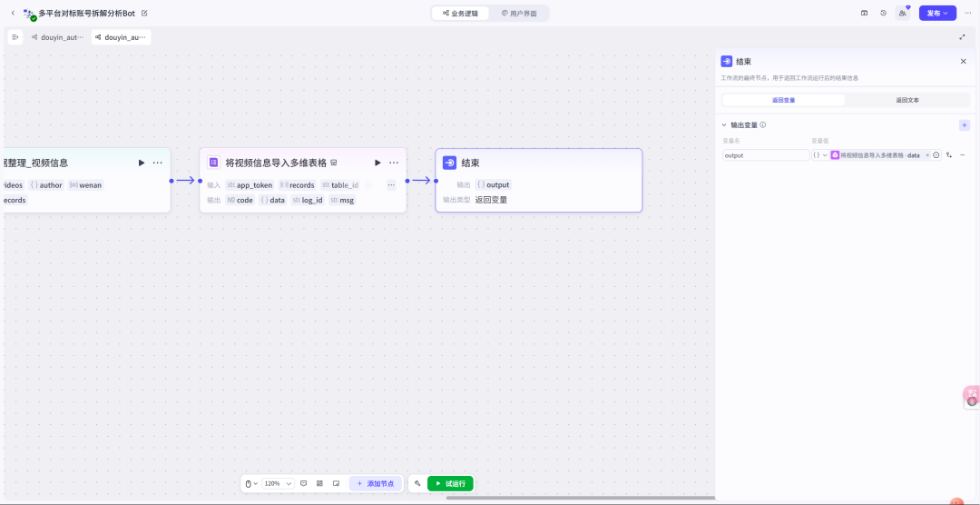Click the plugin badge icon beside 多维表格 title
The height and width of the screenshot is (505, 980).
coord(334,163)
